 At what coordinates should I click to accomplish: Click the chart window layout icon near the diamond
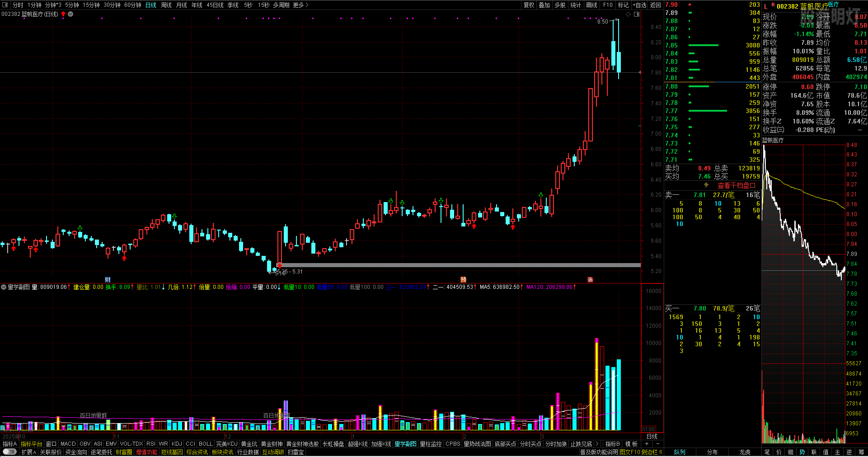(x=637, y=14)
